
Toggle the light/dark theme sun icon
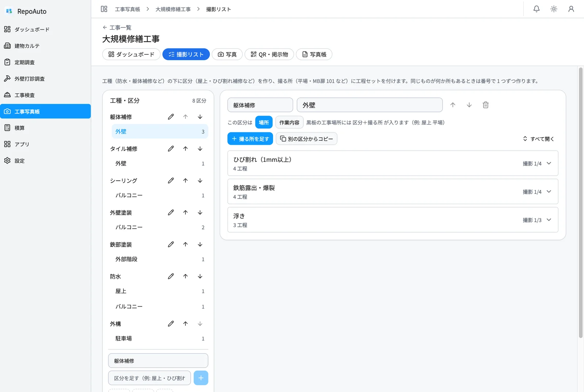(x=554, y=9)
